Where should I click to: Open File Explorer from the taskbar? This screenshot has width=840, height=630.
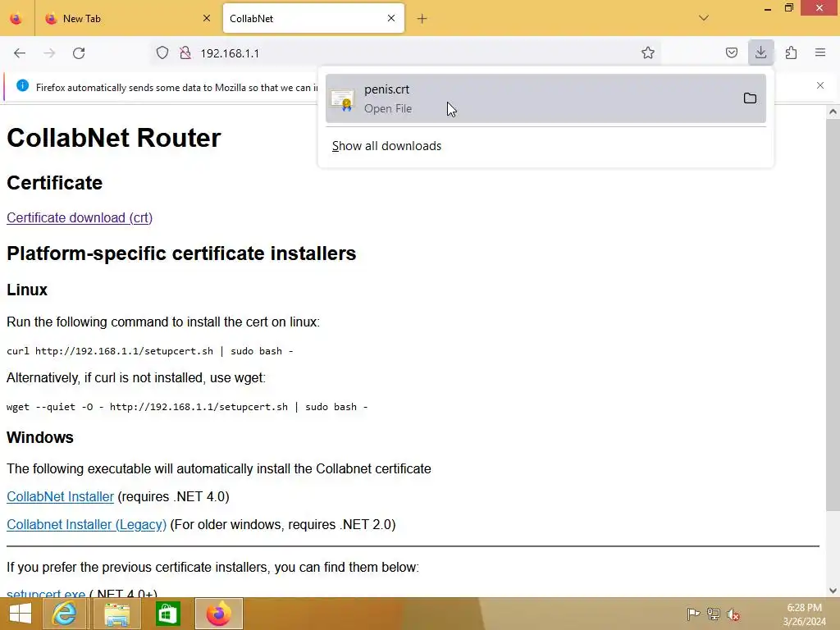[x=116, y=614]
